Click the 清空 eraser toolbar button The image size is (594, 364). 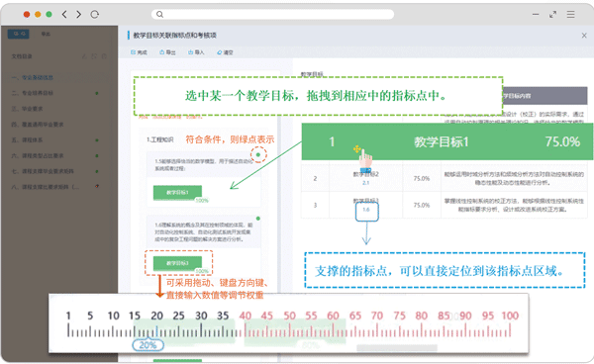click(x=225, y=52)
